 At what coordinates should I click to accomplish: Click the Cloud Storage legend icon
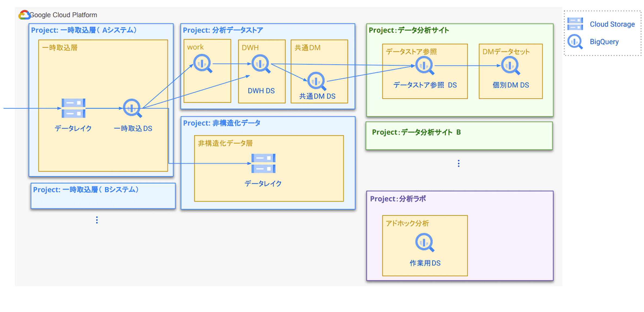(x=575, y=24)
